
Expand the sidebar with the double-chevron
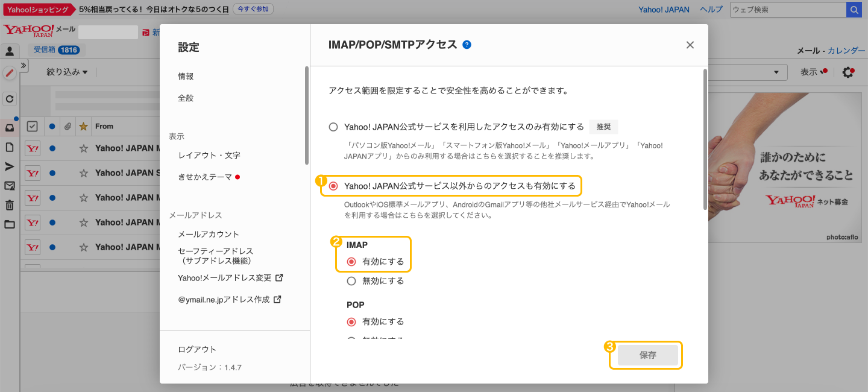click(x=24, y=65)
